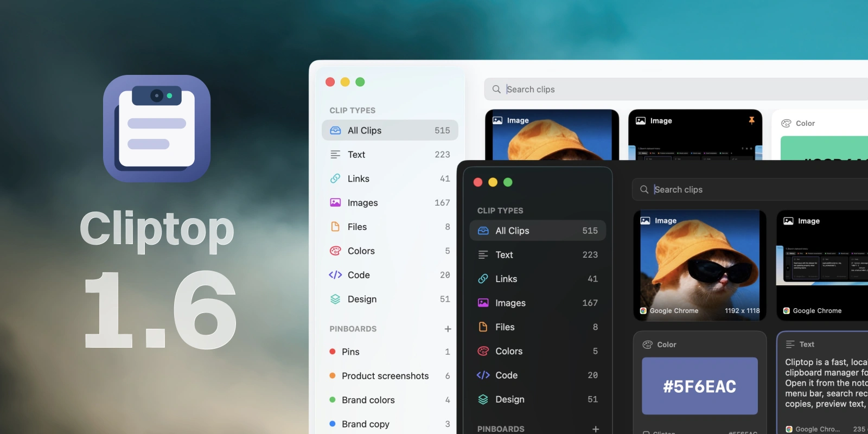This screenshot has width=868, height=434.
Task: Open Links category in dark window
Action: pyautogui.click(x=538, y=279)
